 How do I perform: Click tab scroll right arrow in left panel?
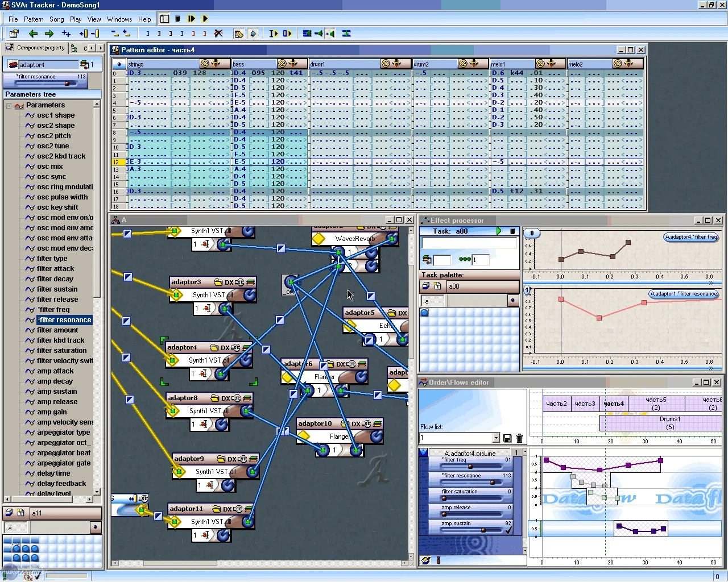coord(101,48)
